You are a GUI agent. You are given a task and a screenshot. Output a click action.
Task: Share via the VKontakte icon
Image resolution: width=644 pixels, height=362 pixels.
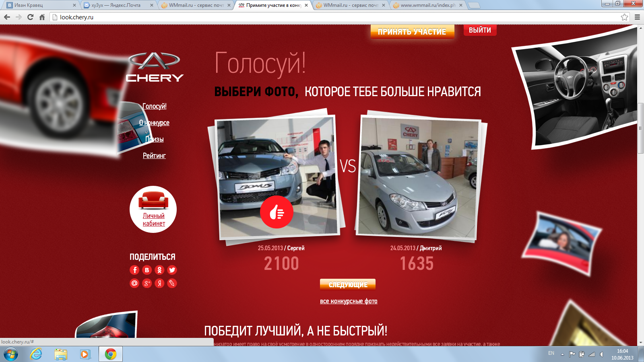click(x=147, y=270)
